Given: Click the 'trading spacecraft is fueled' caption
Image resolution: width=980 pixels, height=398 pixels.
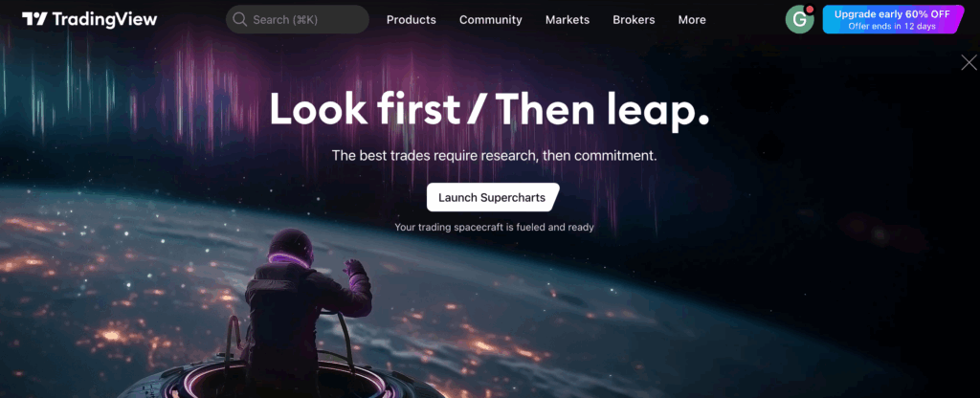Looking at the screenshot, I should pos(495,228).
